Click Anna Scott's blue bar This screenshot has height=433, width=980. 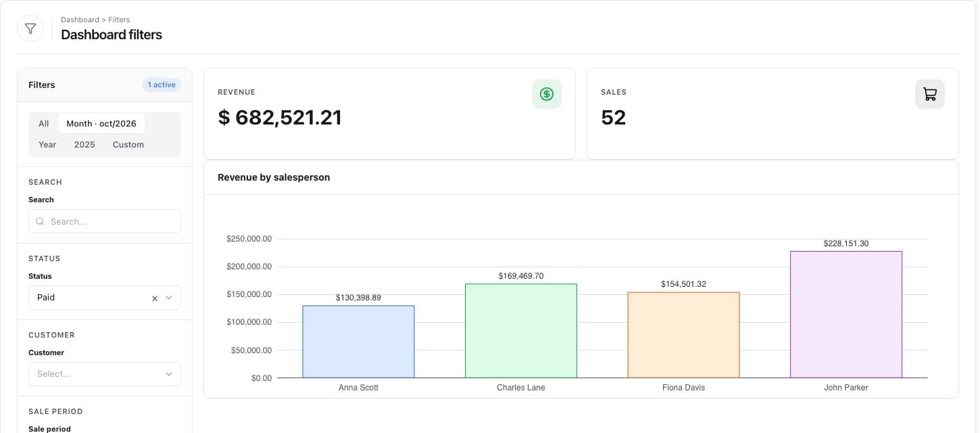point(358,342)
